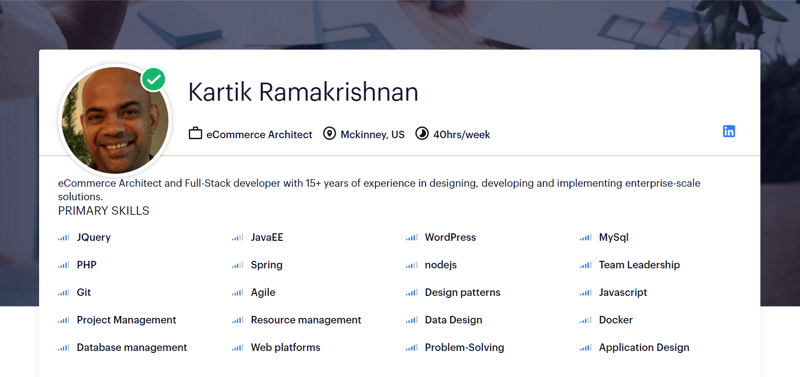Select the Application Design skill label
The height and width of the screenshot is (377, 800).
pos(644,348)
